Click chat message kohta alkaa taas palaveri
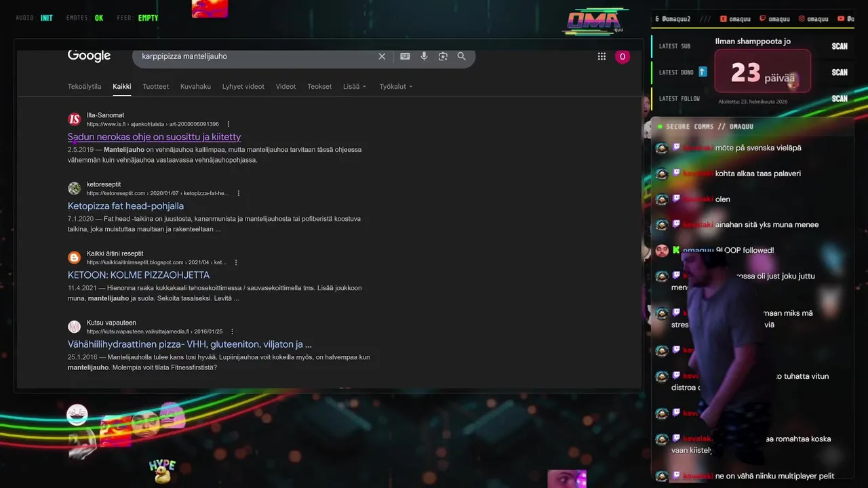This screenshot has height=488, width=868. coord(758,174)
